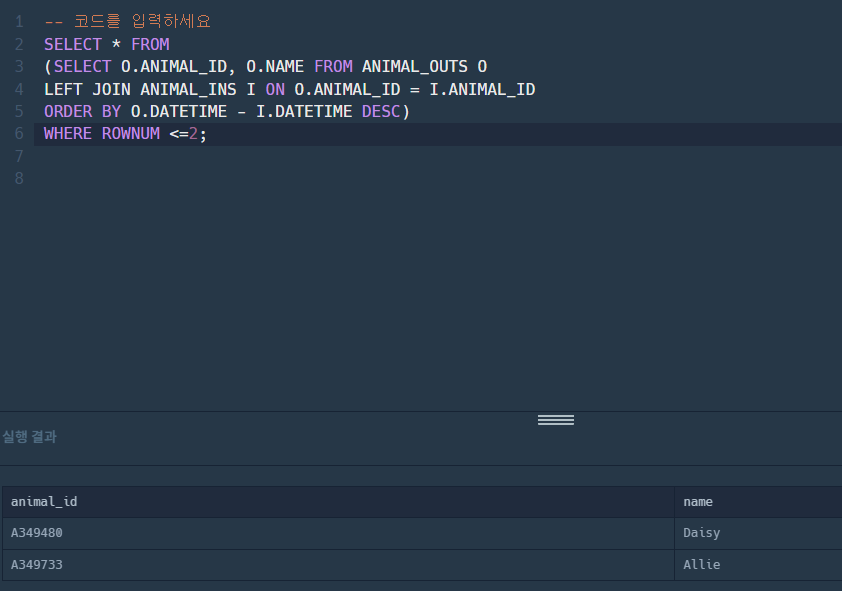842x591 pixels.
Task: Click the DESC keyword on line 5
Action: (x=381, y=111)
